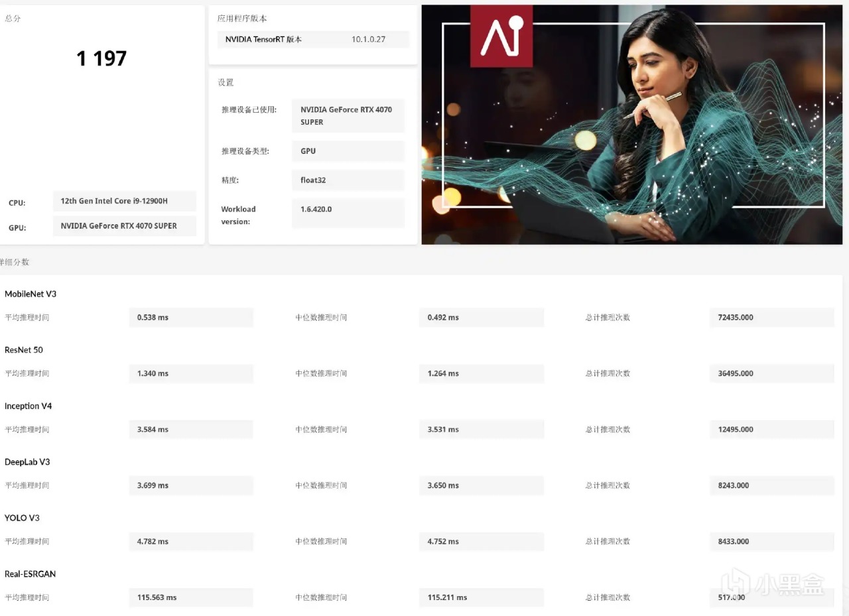Screen dimensions: 849x616
Task: Click YOLO V3 median time 4.752 ms
Action: (482, 541)
